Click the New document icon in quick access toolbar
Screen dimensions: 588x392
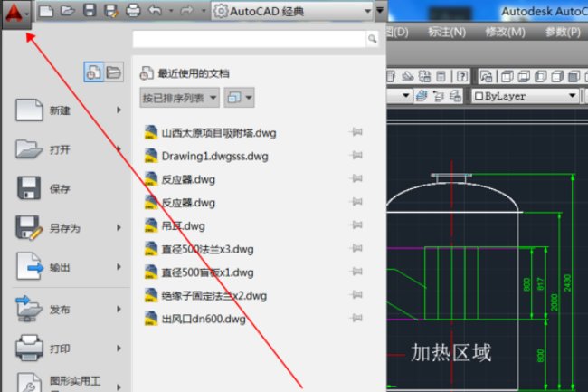click(x=46, y=11)
